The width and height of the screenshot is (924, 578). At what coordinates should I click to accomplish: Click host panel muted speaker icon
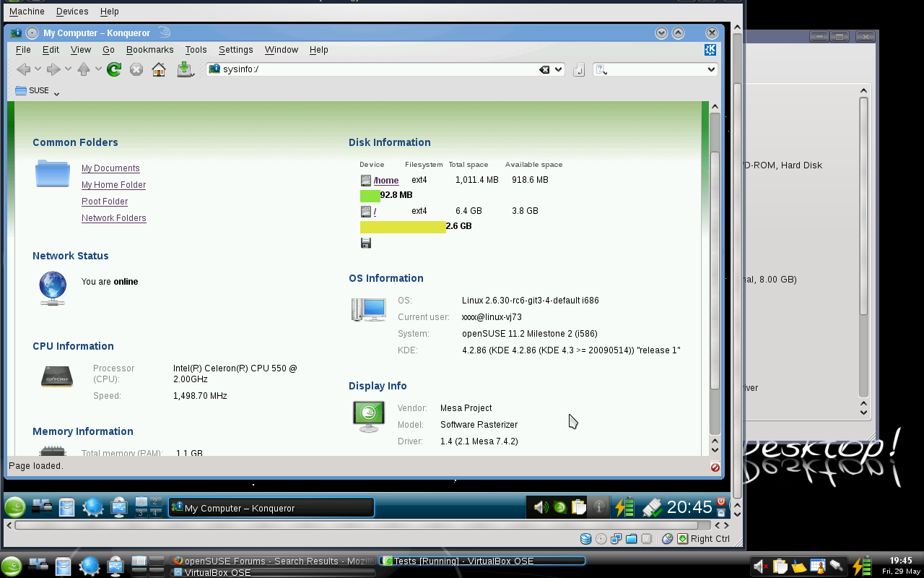pyautogui.click(x=760, y=567)
